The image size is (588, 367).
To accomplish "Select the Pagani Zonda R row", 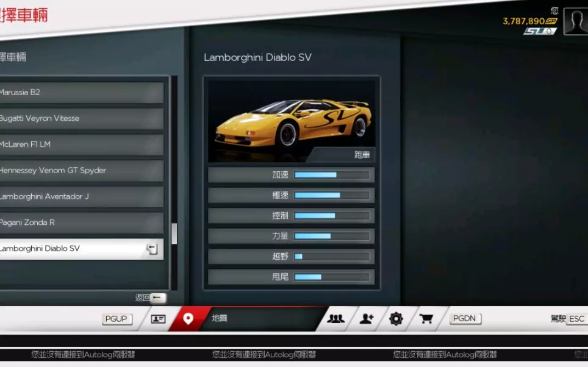I will 81,223.
